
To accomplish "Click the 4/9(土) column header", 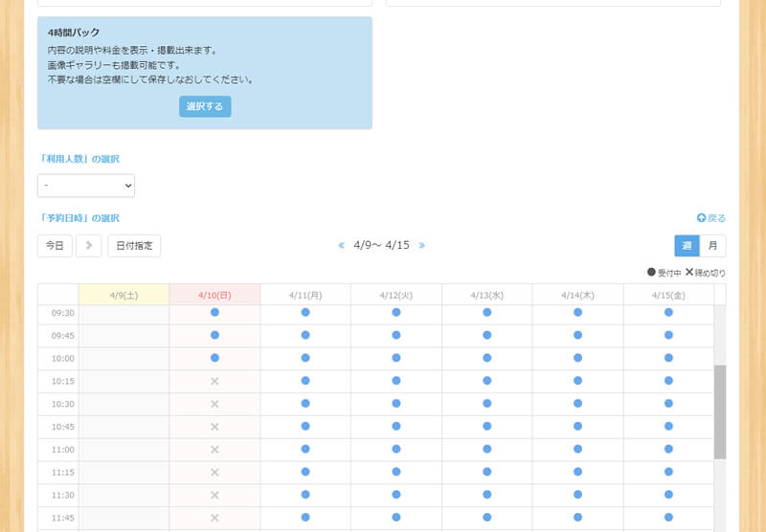I will [124, 296].
